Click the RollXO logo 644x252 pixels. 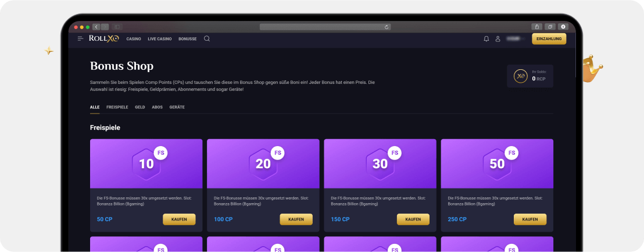coord(104,39)
